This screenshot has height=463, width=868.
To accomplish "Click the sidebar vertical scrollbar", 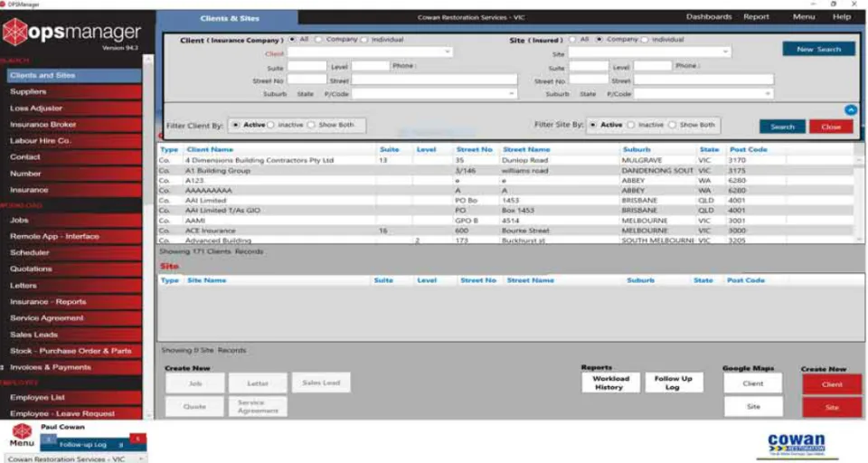I will pyautogui.click(x=147, y=235).
